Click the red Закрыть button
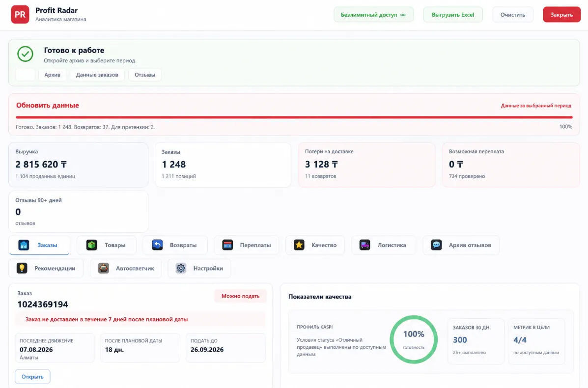This screenshot has height=388, width=588. point(561,15)
